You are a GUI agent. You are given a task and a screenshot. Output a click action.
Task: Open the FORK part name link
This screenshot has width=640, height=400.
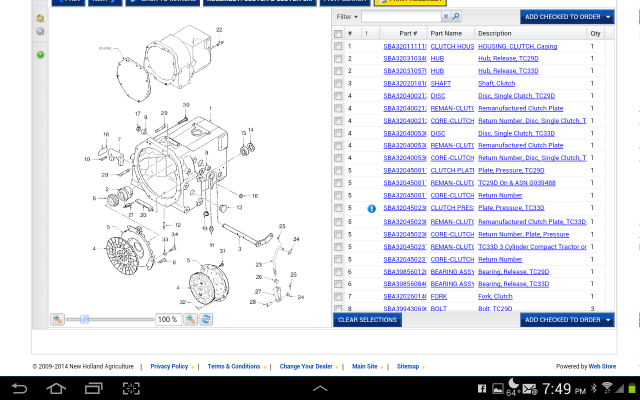click(439, 297)
